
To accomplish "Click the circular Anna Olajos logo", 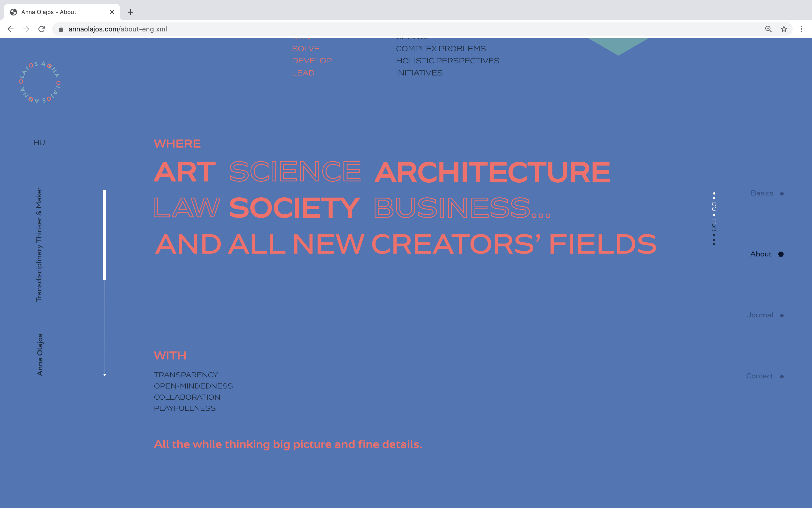I will coord(40,82).
